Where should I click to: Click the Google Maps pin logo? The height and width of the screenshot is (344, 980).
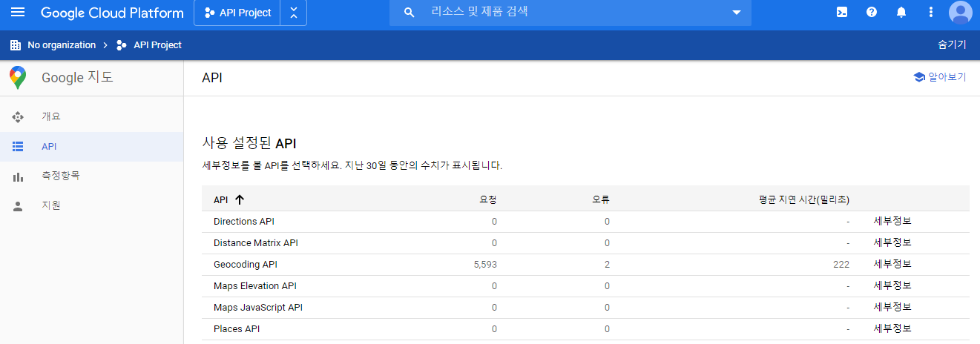pos(18,78)
